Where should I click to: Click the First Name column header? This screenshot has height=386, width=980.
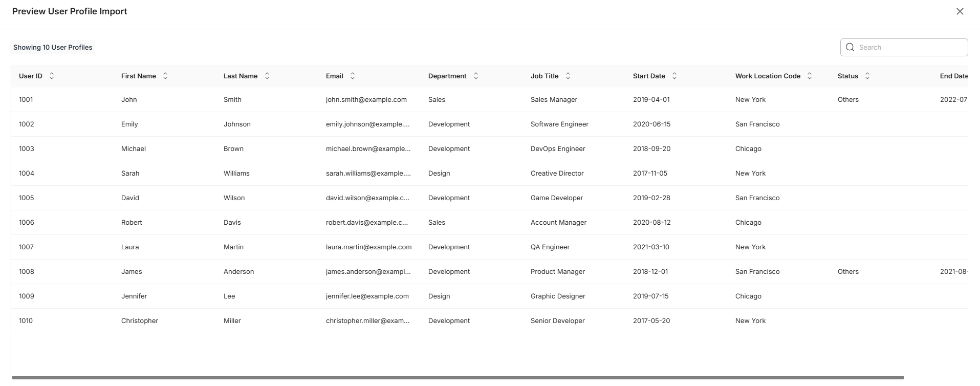click(x=139, y=76)
